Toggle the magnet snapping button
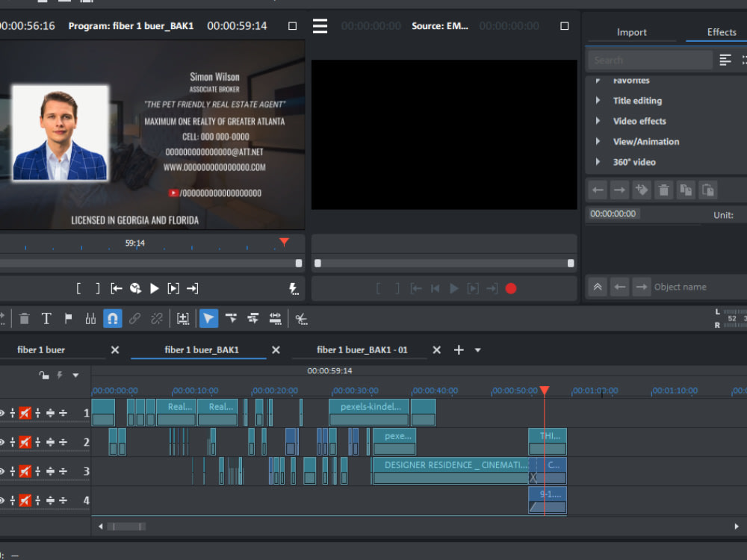747x560 pixels. pos(113,319)
